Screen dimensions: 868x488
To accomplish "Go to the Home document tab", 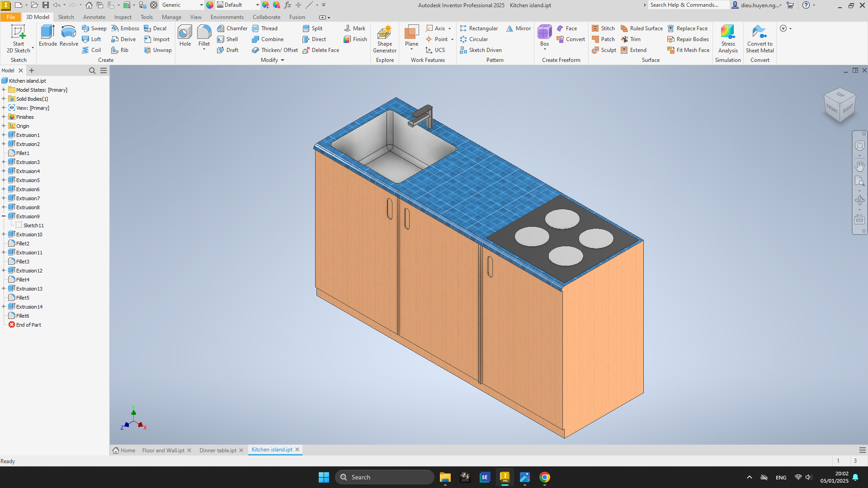I will [124, 450].
